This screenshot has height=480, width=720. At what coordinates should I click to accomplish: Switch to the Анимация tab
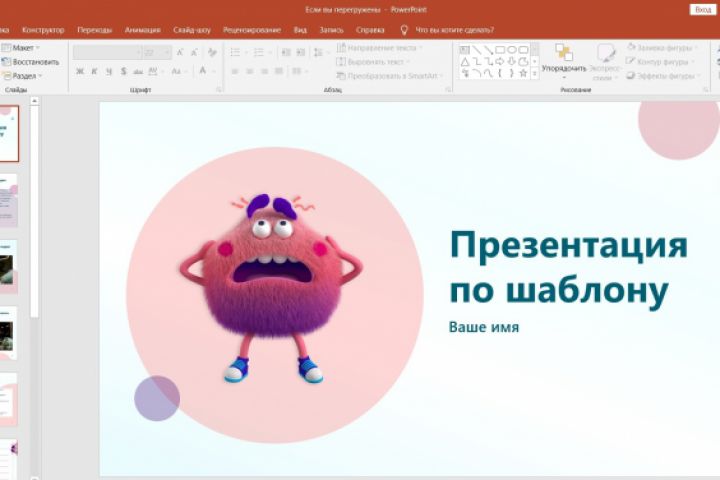click(x=142, y=30)
